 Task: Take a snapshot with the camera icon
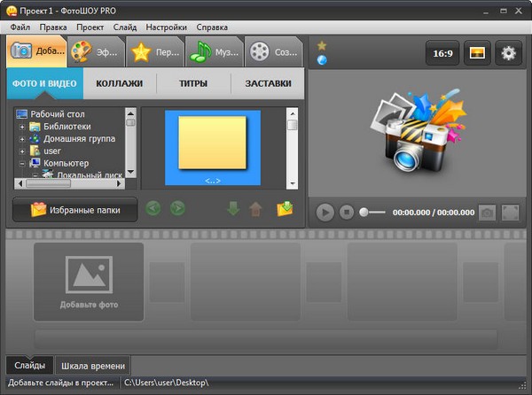pyautogui.click(x=487, y=213)
